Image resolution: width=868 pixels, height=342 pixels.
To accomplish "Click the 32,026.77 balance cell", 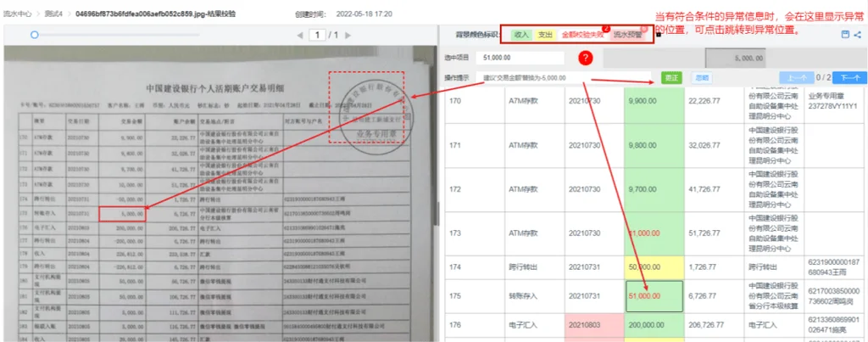I will point(714,145).
